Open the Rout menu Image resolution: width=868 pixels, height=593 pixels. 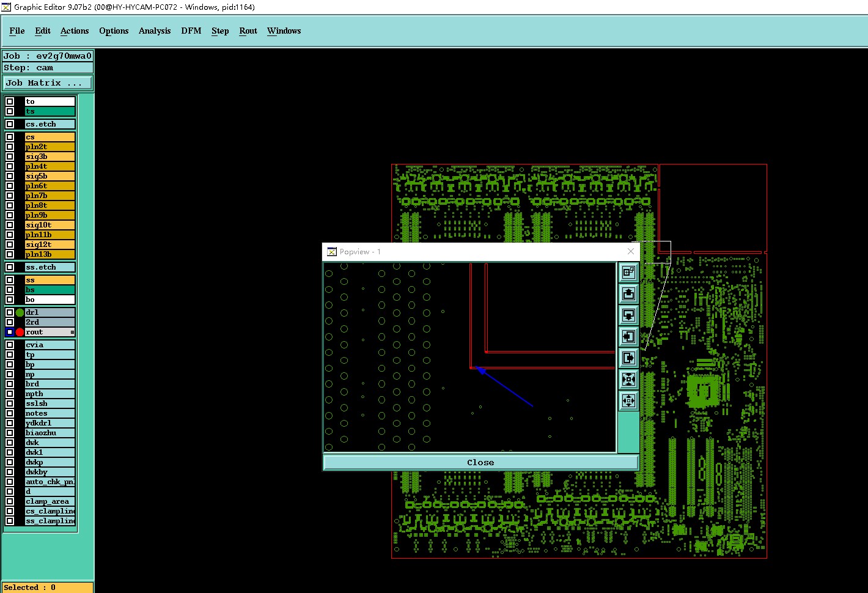tap(248, 31)
